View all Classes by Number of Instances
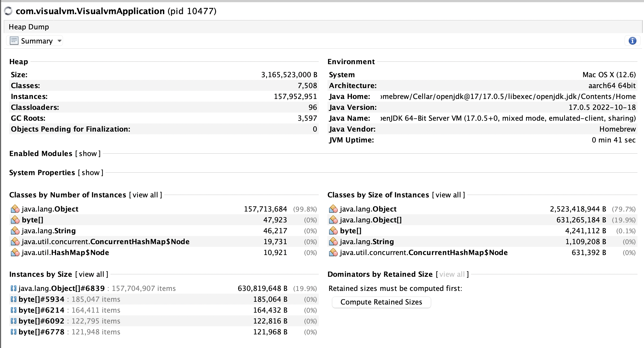 [x=145, y=195]
